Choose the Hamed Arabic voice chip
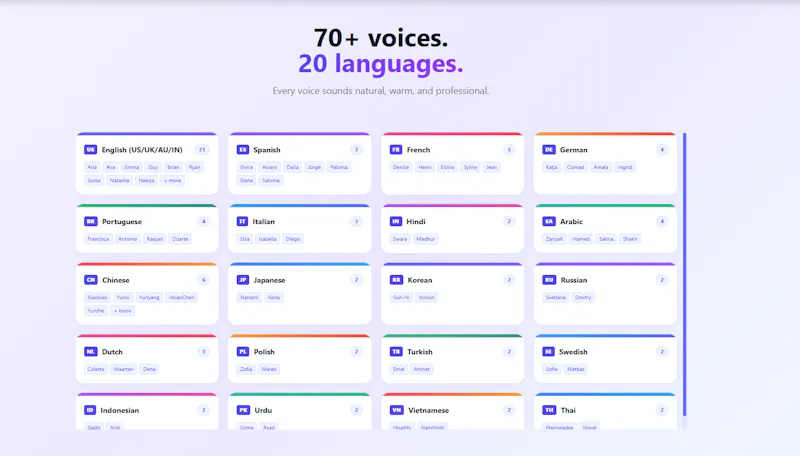The height and width of the screenshot is (456, 800). click(x=581, y=239)
